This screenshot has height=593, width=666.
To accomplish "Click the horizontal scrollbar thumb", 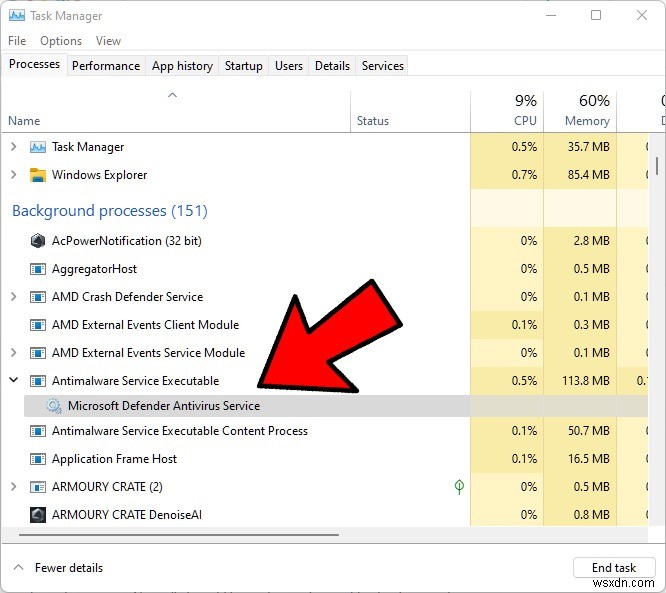I will tap(179, 535).
